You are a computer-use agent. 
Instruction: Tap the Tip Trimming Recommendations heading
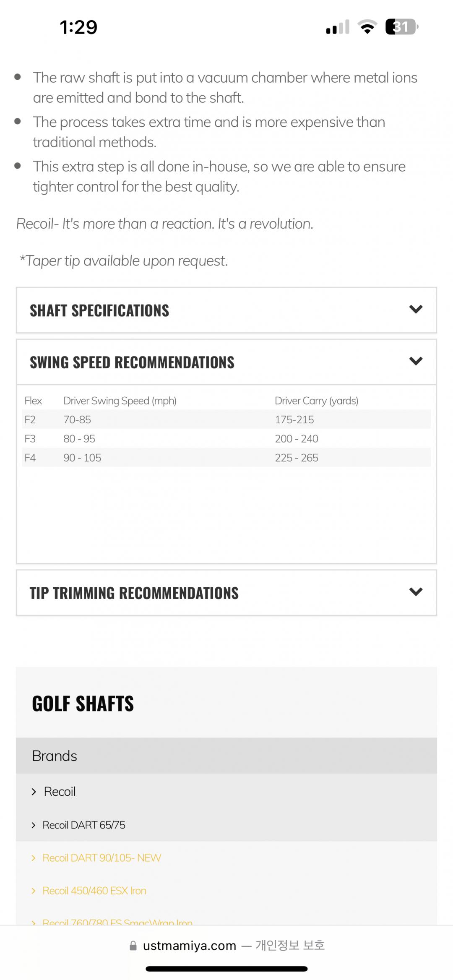[x=134, y=593]
